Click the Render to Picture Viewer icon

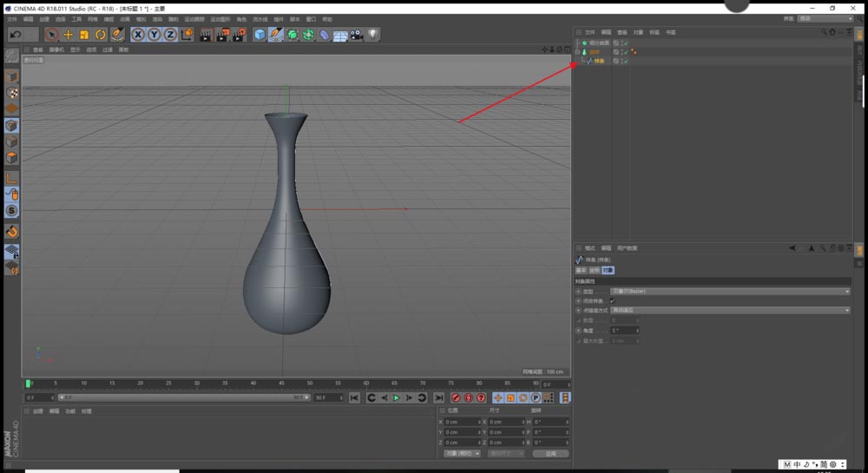(x=222, y=35)
